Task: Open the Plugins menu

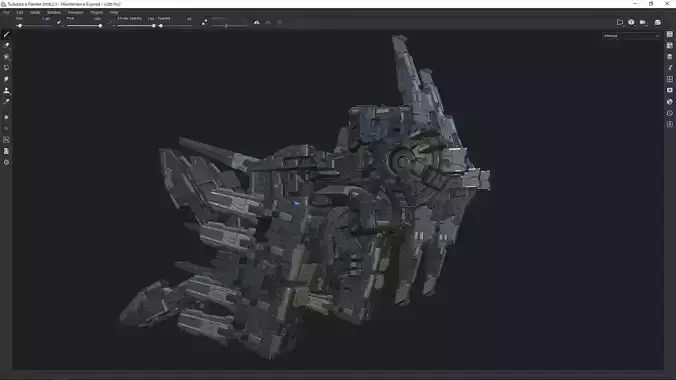Action: point(97,13)
